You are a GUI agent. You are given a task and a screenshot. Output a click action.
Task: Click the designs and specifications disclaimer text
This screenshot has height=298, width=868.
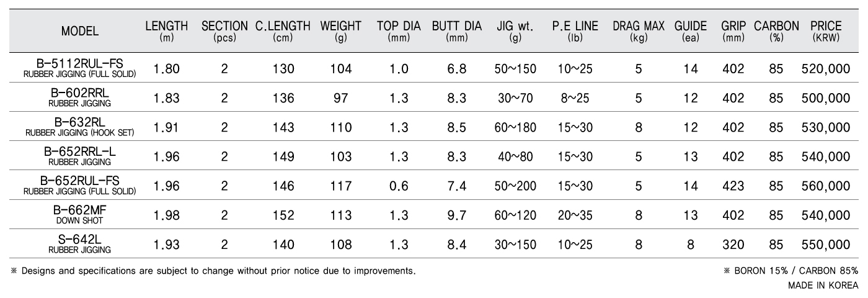(x=213, y=271)
